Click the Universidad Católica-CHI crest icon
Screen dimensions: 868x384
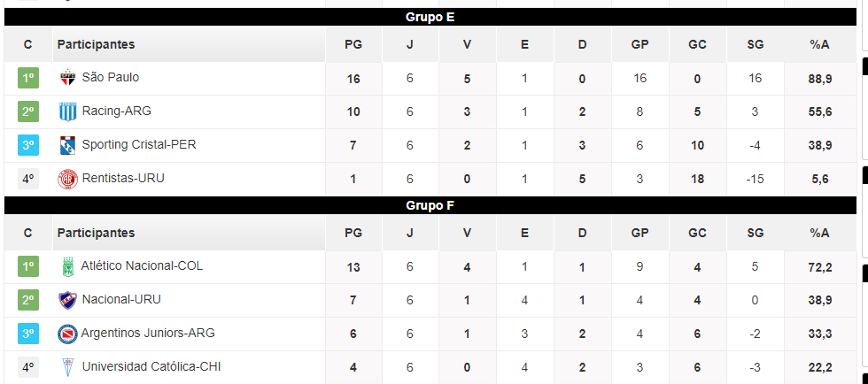[67, 367]
